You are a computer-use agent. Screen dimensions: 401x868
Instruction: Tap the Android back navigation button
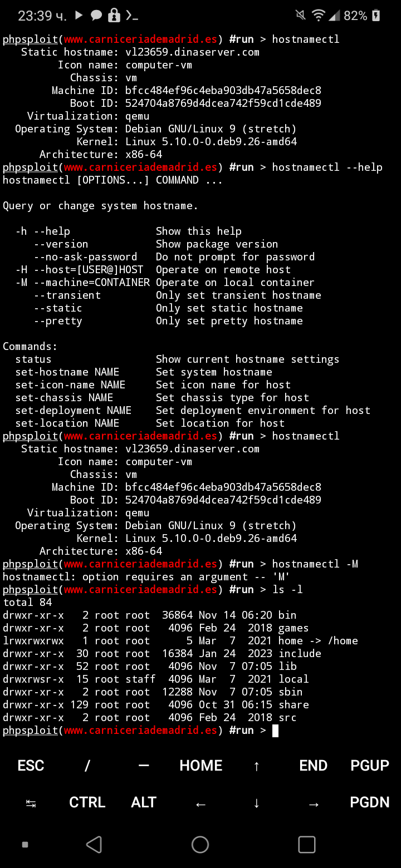94,845
